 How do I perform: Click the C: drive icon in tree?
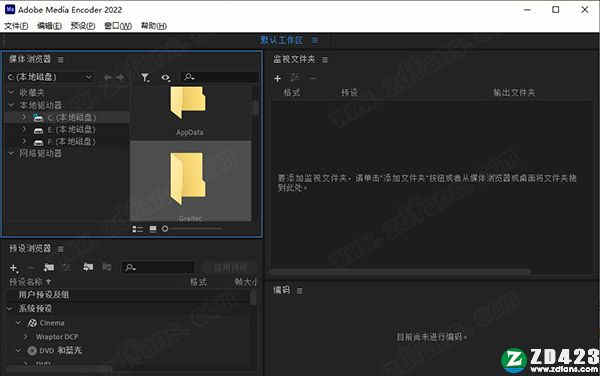coord(38,117)
